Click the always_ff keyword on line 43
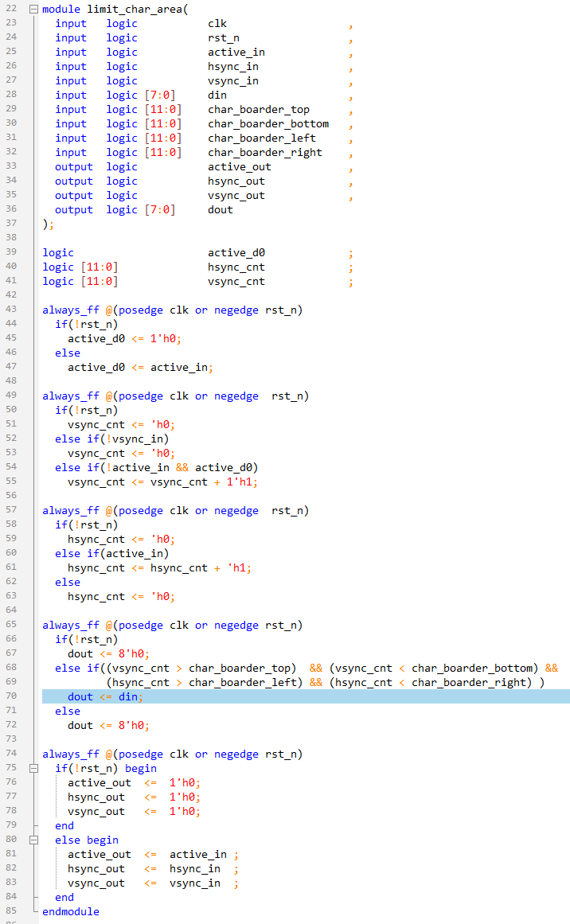This screenshot has height=924, width=570. tap(71, 310)
